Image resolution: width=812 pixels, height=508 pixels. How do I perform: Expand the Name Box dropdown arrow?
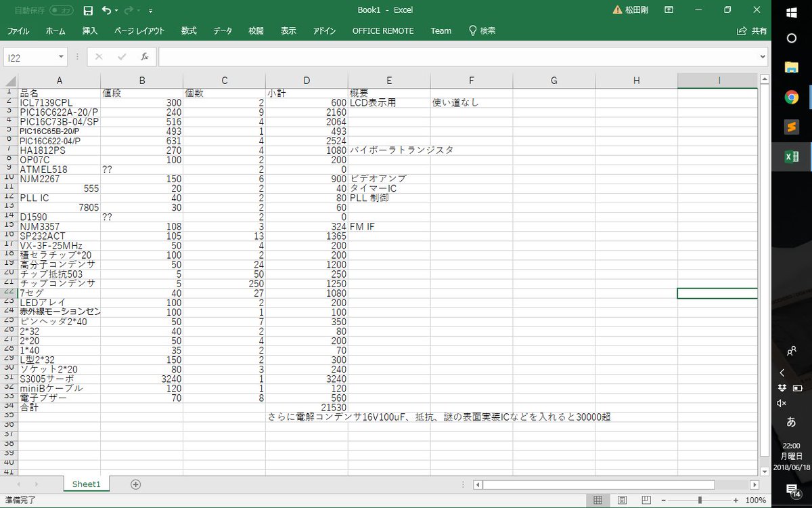(x=62, y=58)
